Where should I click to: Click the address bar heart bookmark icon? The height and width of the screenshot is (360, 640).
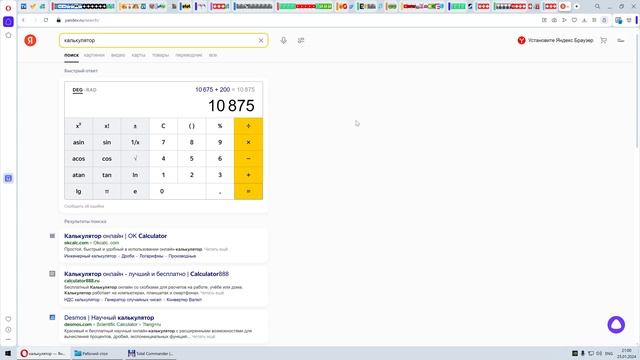click(574, 20)
